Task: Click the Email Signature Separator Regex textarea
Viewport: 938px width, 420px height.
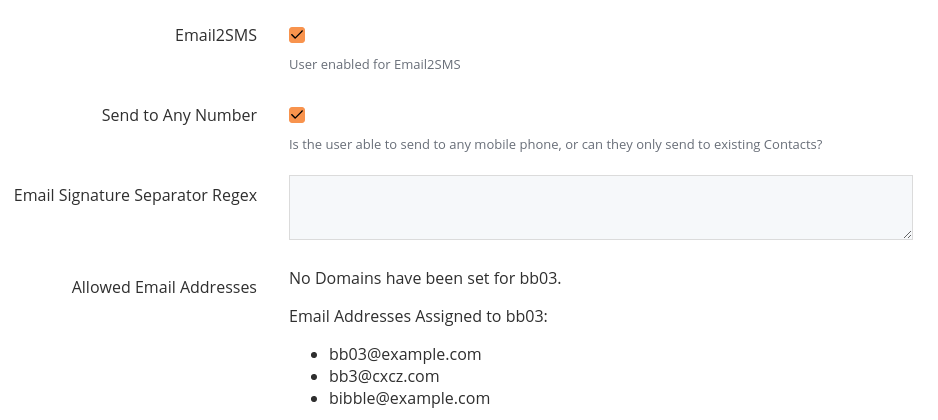Action: pos(600,207)
